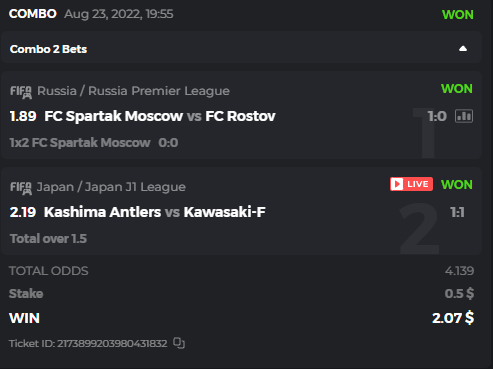Click FIFA icon beside Japan J1 League
493x369 pixels.
tap(21, 188)
